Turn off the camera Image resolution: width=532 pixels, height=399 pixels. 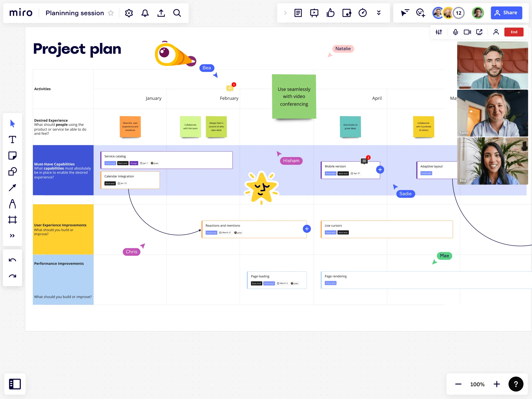467,32
